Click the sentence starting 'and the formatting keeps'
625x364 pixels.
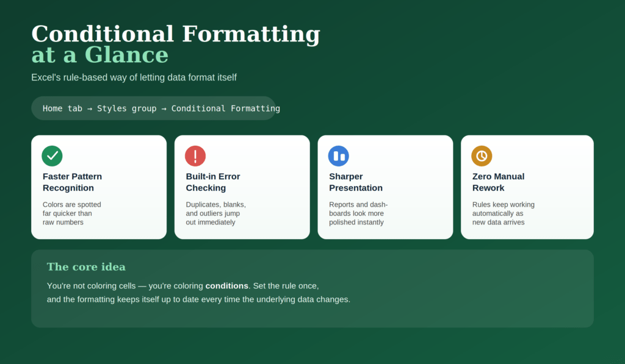[198, 299]
